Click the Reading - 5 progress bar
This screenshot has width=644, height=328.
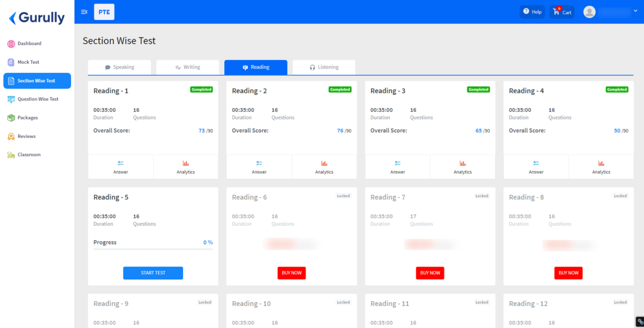tap(153, 249)
